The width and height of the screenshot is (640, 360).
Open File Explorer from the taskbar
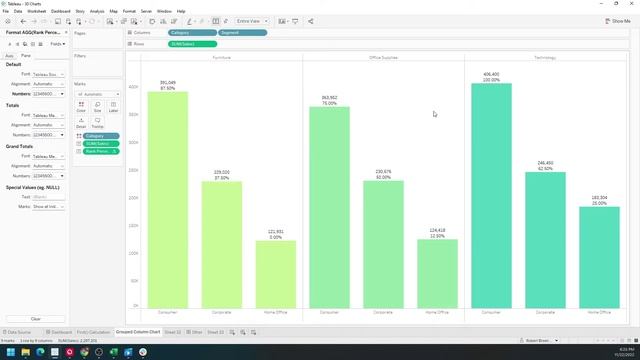(x=25, y=352)
